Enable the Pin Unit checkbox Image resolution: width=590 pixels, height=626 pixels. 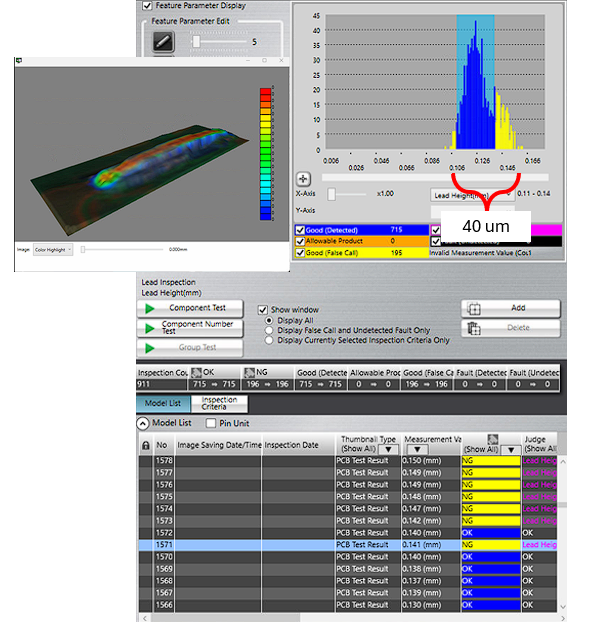(x=211, y=423)
